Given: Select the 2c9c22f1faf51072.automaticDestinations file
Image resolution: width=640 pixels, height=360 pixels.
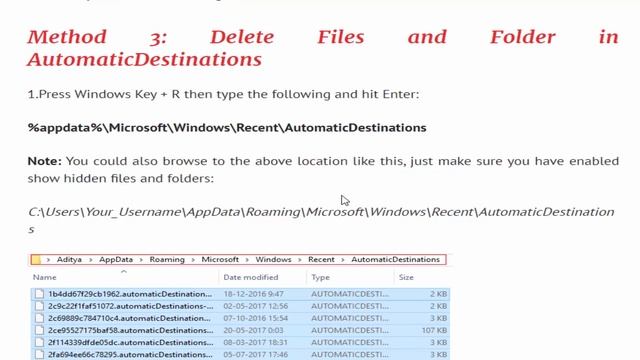Looking at the screenshot, I should pos(240,306).
